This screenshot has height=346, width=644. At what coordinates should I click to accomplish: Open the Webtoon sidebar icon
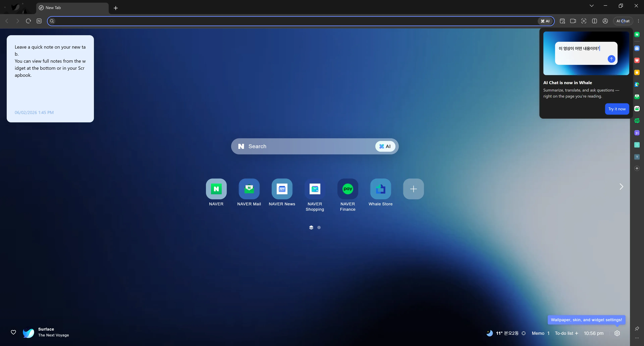pyautogui.click(x=637, y=121)
